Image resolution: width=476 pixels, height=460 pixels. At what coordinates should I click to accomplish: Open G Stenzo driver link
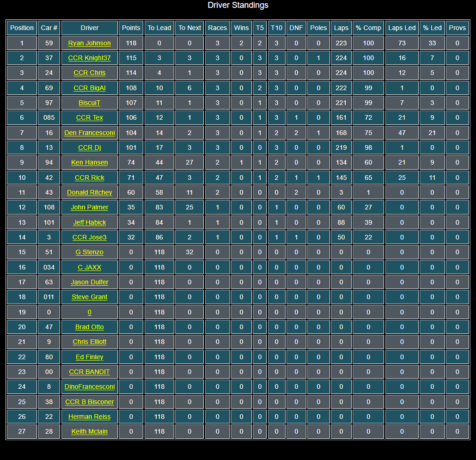click(89, 252)
